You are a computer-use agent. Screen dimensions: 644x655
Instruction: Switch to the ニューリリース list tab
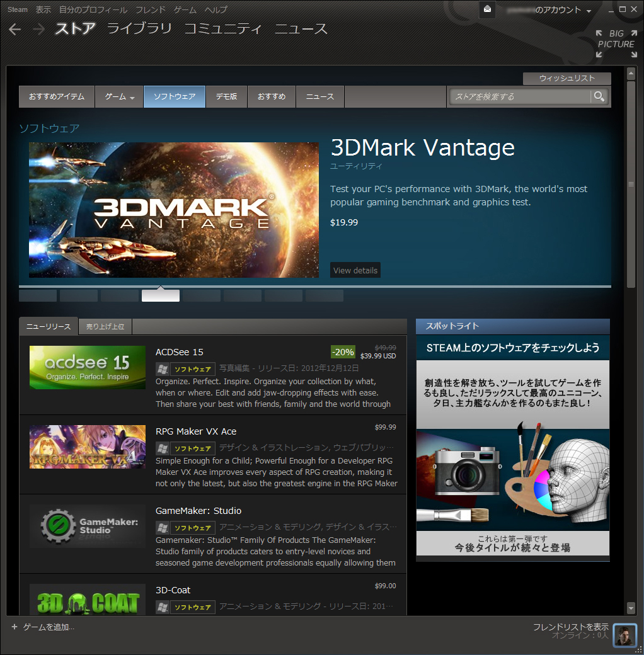pyautogui.click(x=49, y=326)
